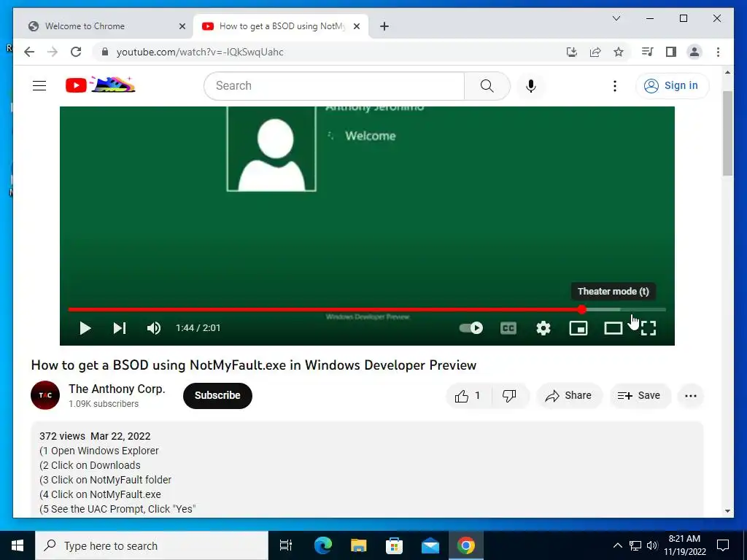The image size is (747, 560).
Task: Open the Windows Start menu
Action: (x=18, y=545)
